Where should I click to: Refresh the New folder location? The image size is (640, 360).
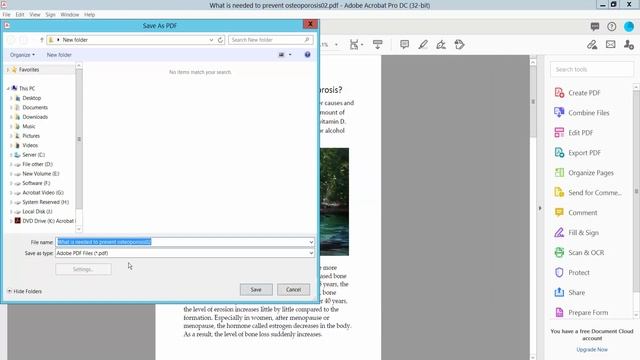(x=220, y=40)
